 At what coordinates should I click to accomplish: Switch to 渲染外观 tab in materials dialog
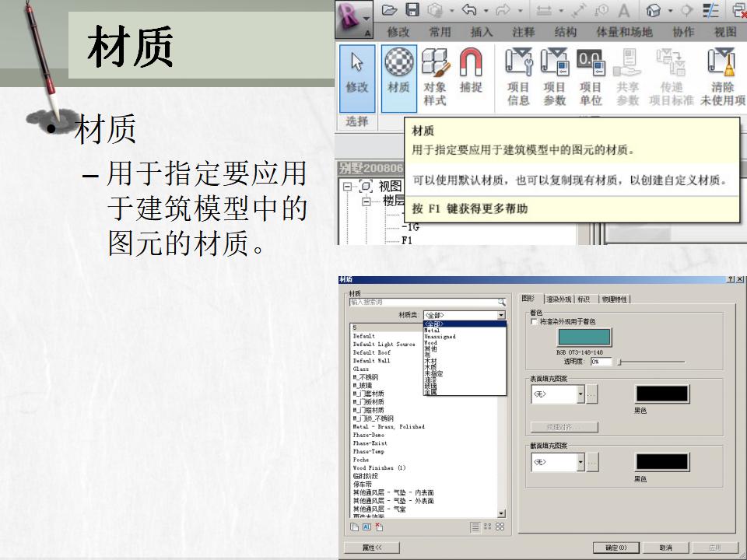click(x=559, y=299)
